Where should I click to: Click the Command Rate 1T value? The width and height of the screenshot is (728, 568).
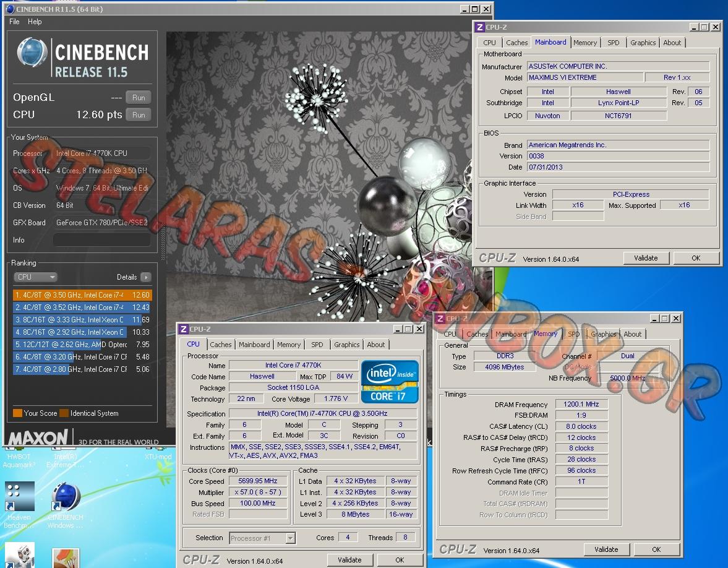click(581, 481)
